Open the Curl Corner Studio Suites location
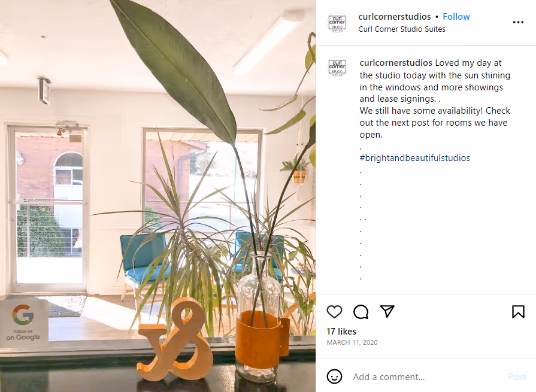The image size is (536, 392). click(x=402, y=29)
